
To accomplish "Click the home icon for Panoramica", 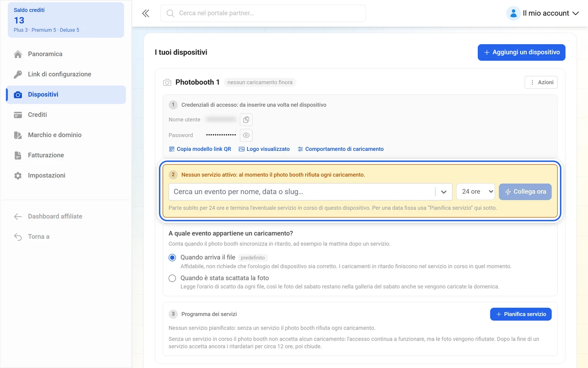I will point(18,54).
